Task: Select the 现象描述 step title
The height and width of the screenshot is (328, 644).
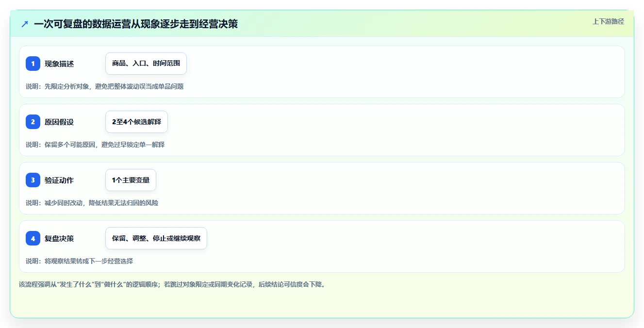Action: tap(59, 64)
